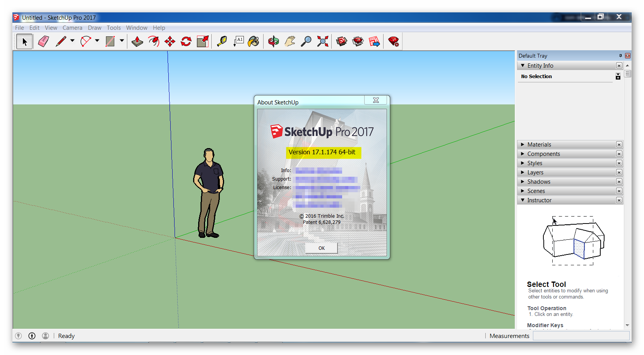Choose the Text label tool
This screenshot has height=355, width=644.
click(238, 41)
